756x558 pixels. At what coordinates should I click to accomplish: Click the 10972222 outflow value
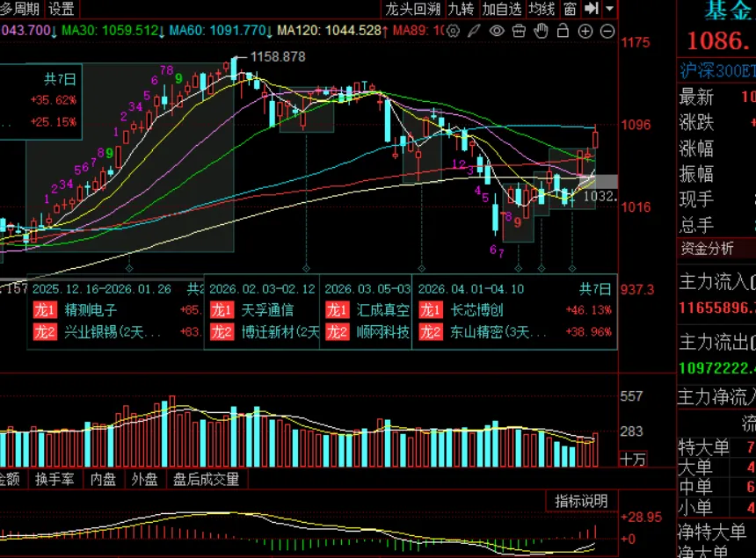click(717, 368)
